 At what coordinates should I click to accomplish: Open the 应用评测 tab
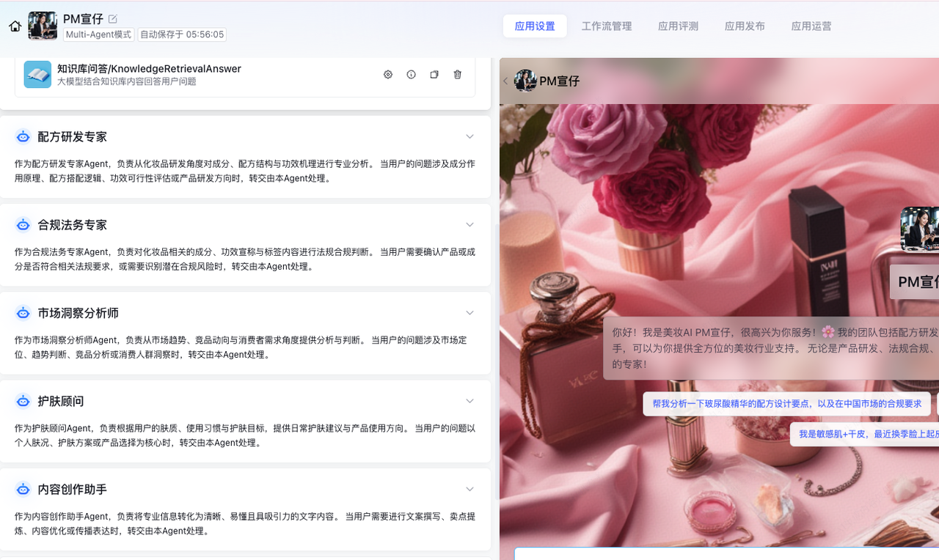coord(678,26)
